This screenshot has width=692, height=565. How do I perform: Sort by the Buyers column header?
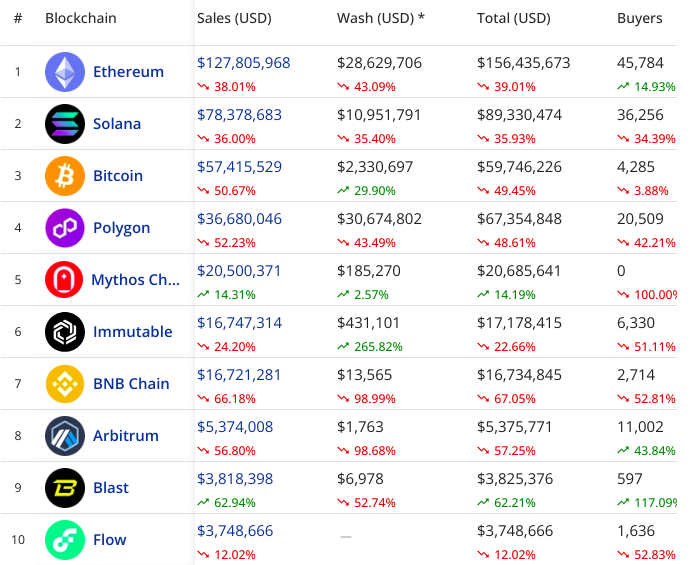tap(639, 19)
